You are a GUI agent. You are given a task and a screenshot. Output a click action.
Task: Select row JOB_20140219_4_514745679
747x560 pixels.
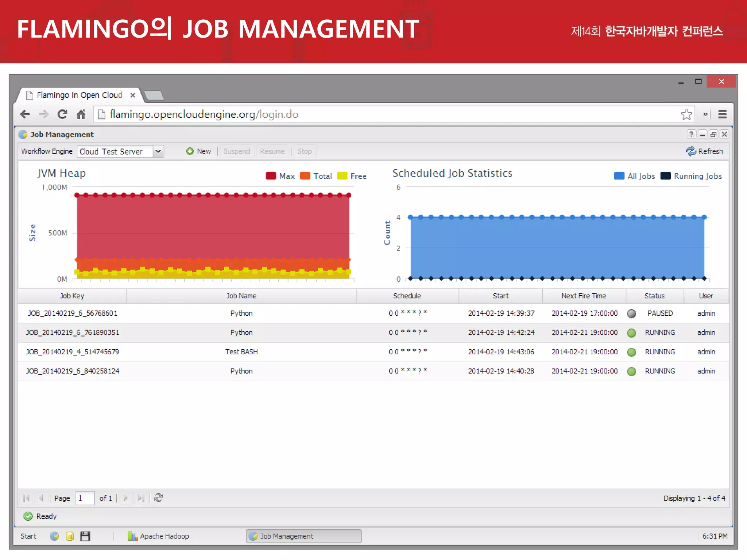[x=373, y=352]
